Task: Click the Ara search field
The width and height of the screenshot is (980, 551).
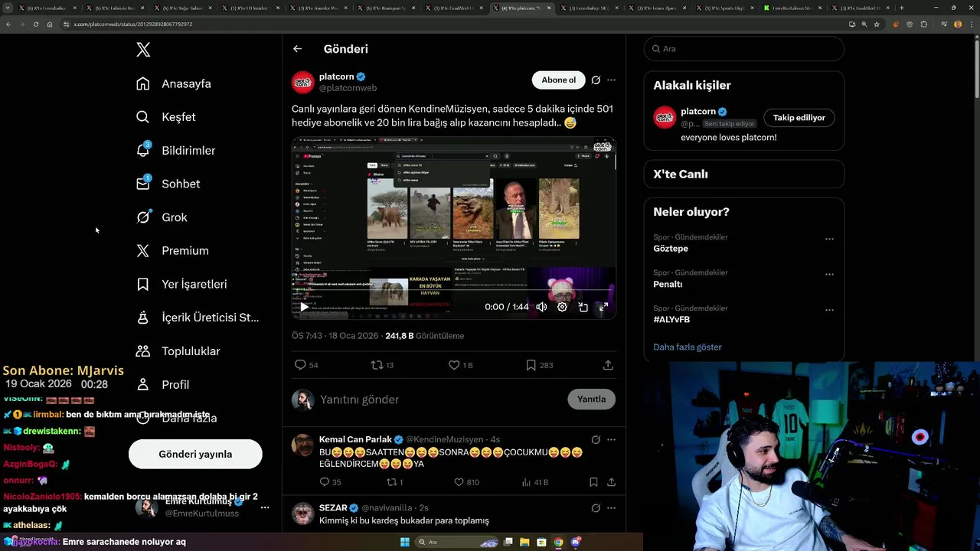Action: 743,48
